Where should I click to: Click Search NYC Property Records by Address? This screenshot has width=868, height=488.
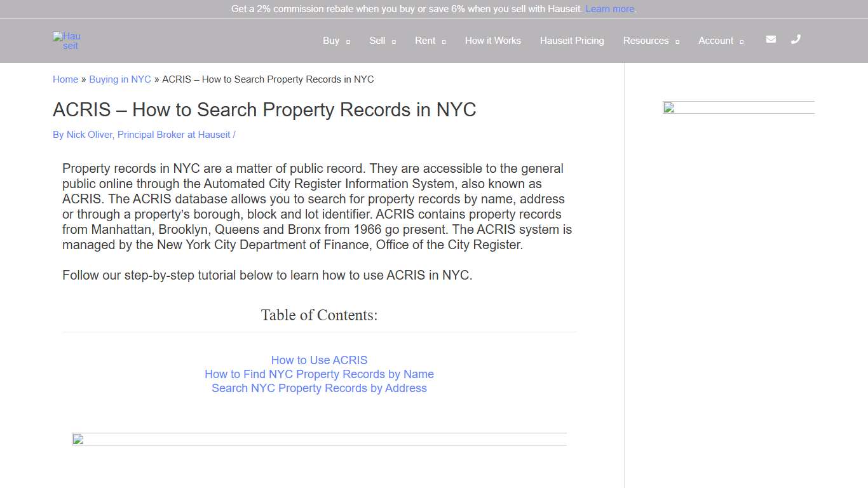click(319, 388)
